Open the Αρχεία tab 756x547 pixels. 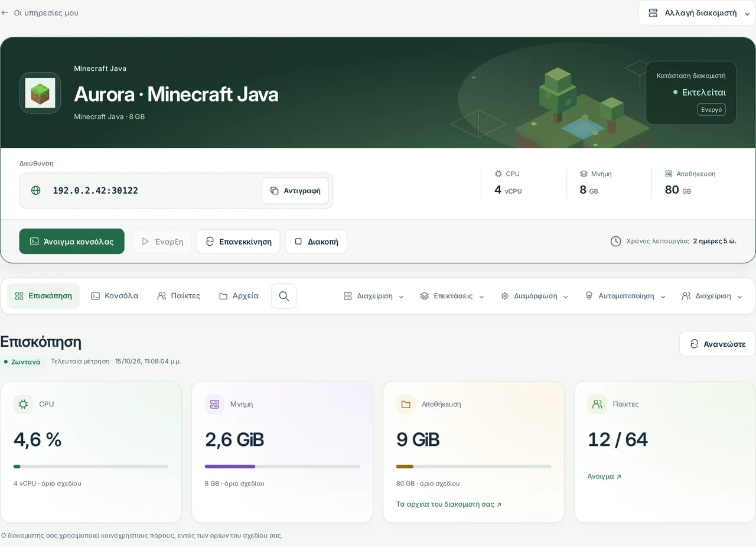tap(239, 296)
